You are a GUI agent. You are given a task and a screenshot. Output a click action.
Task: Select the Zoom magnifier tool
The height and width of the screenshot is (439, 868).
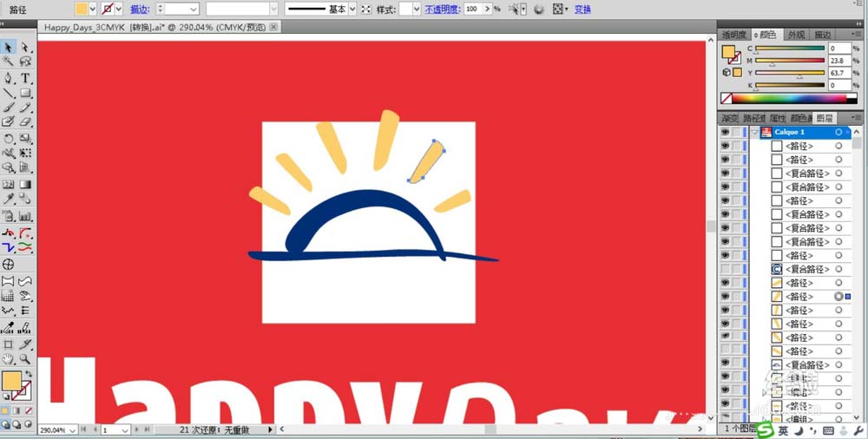(25, 359)
